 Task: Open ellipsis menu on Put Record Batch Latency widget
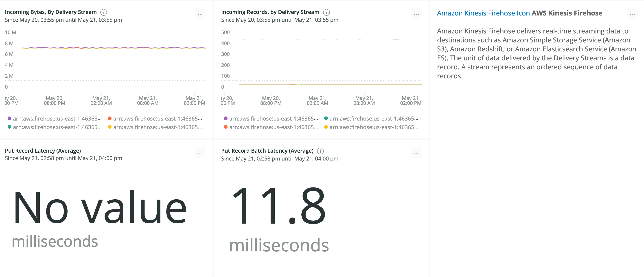(416, 153)
